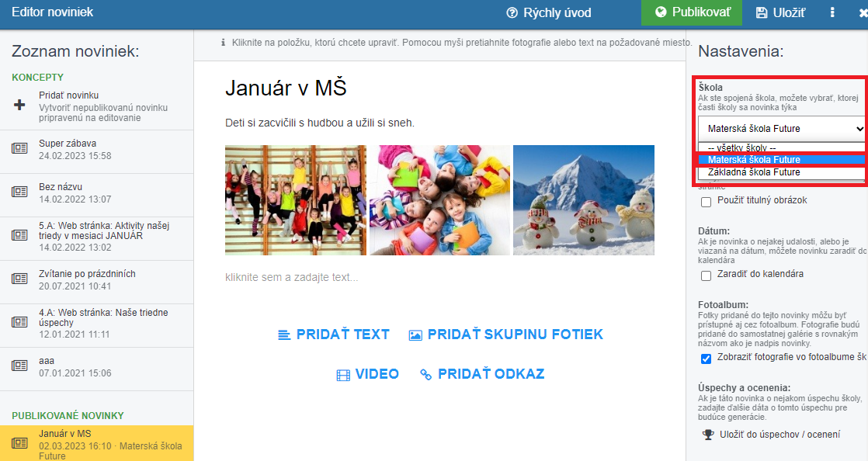Uncheck Zobraziť fotografie vo fotoalbume
The width and height of the screenshot is (868, 461).
click(706, 359)
